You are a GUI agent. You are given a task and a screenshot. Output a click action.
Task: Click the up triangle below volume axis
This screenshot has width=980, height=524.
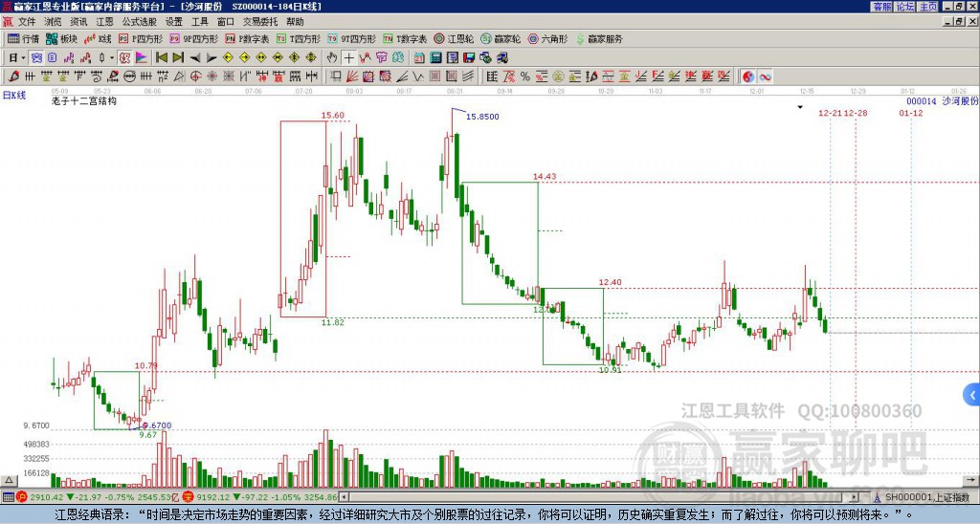9,480
